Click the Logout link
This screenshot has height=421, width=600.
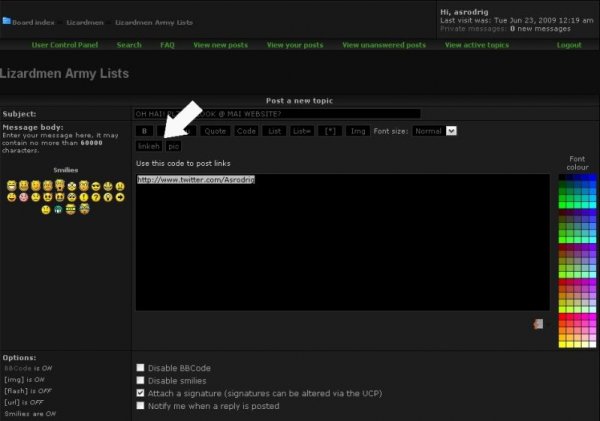pos(568,45)
